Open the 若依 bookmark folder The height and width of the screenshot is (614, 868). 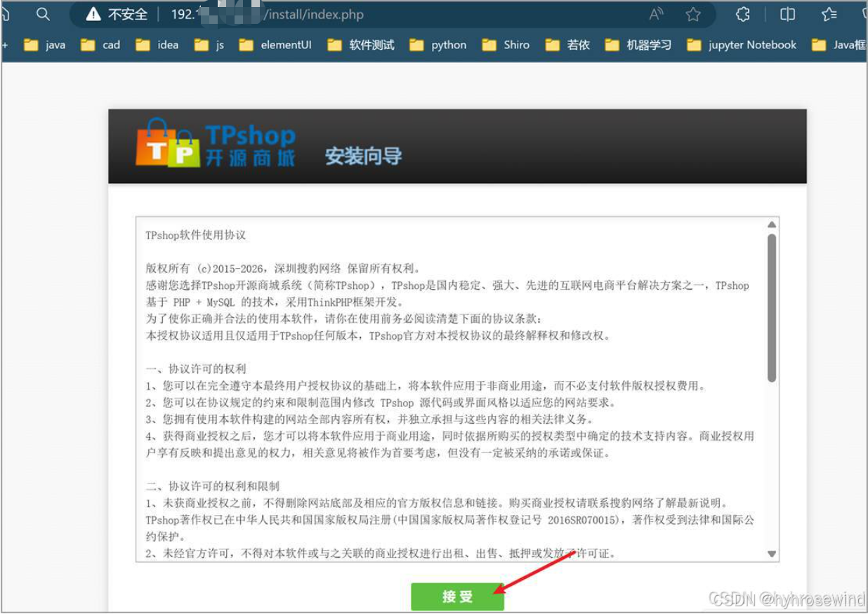(x=567, y=45)
